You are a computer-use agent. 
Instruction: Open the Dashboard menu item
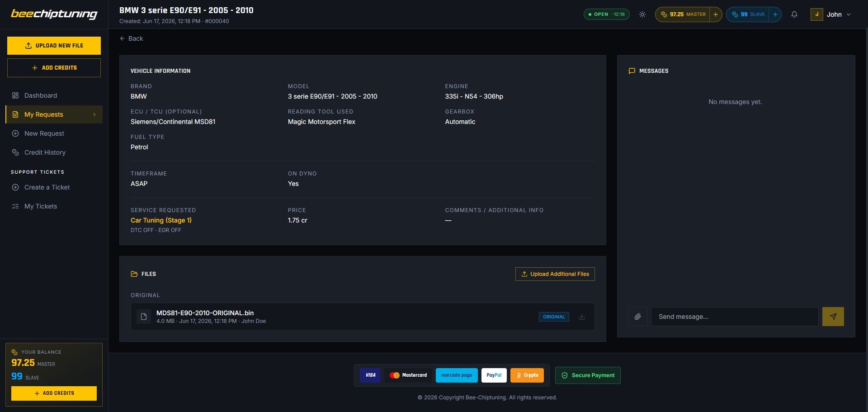pyautogui.click(x=54, y=95)
